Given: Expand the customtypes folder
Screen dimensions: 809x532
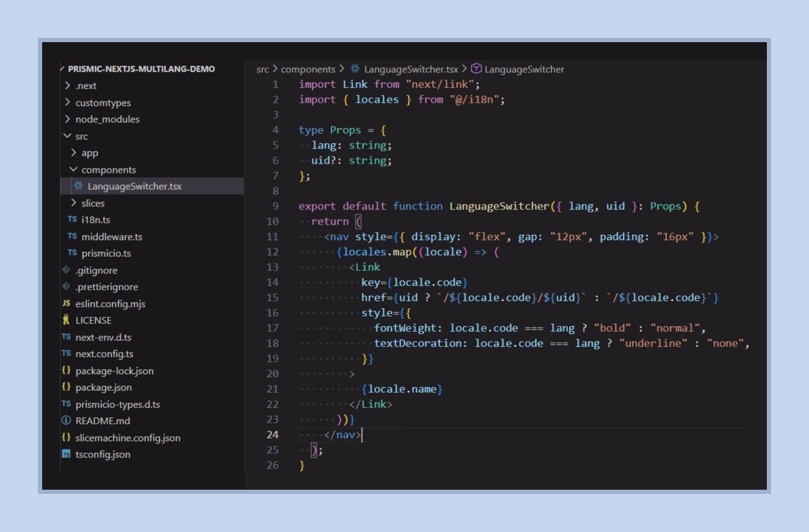Looking at the screenshot, I should click(x=67, y=102).
